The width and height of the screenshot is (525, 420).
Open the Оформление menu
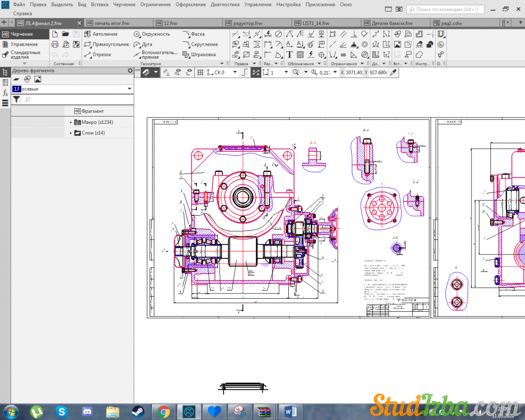tap(191, 4)
